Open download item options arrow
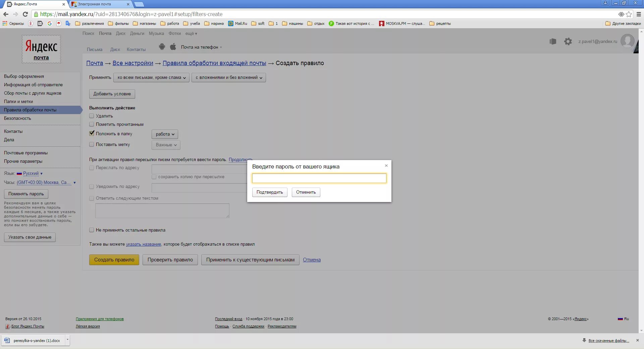Screen dimensions: 644x349 (67, 340)
